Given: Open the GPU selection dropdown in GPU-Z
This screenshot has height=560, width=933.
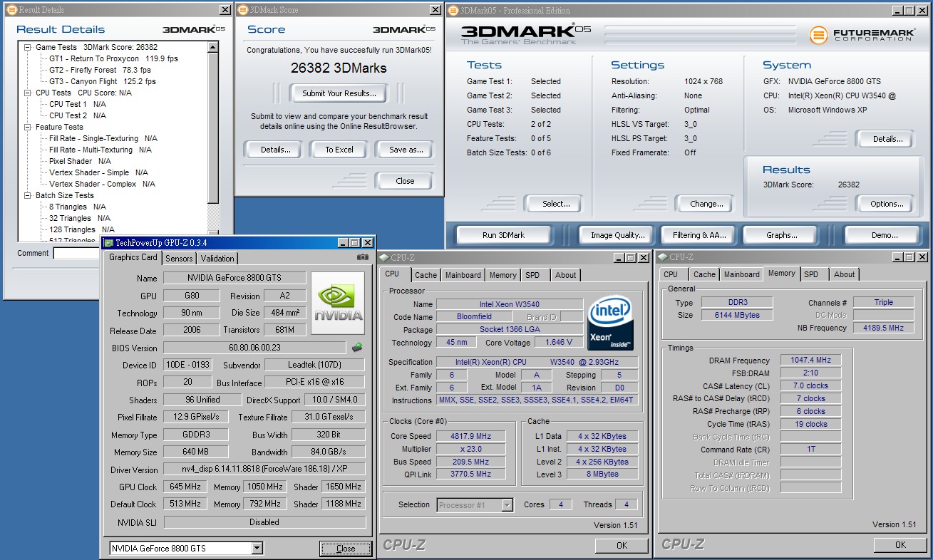Looking at the screenshot, I should (257, 549).
